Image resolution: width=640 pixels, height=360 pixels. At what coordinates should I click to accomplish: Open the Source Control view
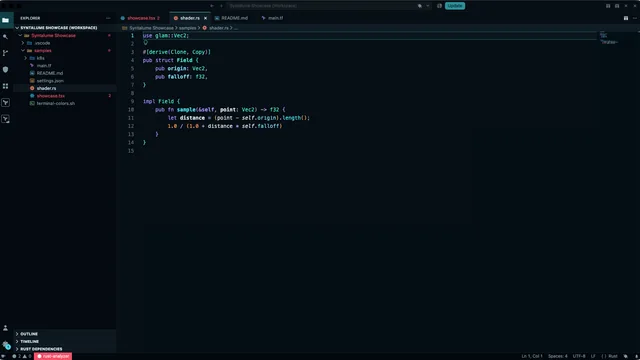5,53
